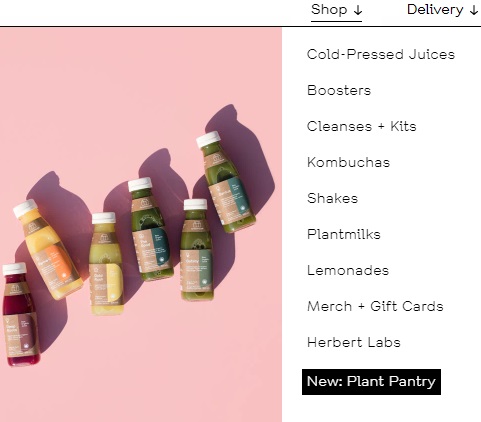Click the orange juice bottle
Image resolution: width=481 pixels, height=422 pixels.
47,249
